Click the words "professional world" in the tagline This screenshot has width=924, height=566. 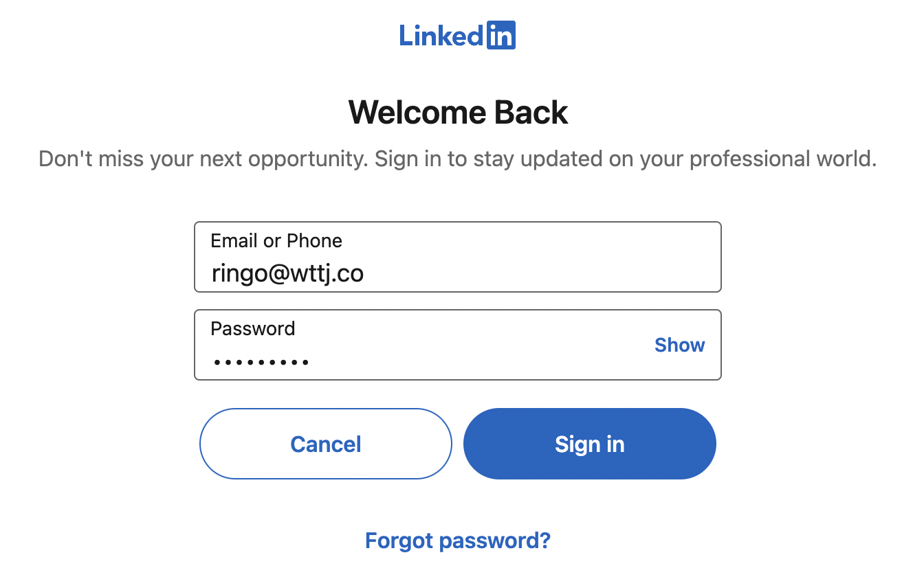782,159
